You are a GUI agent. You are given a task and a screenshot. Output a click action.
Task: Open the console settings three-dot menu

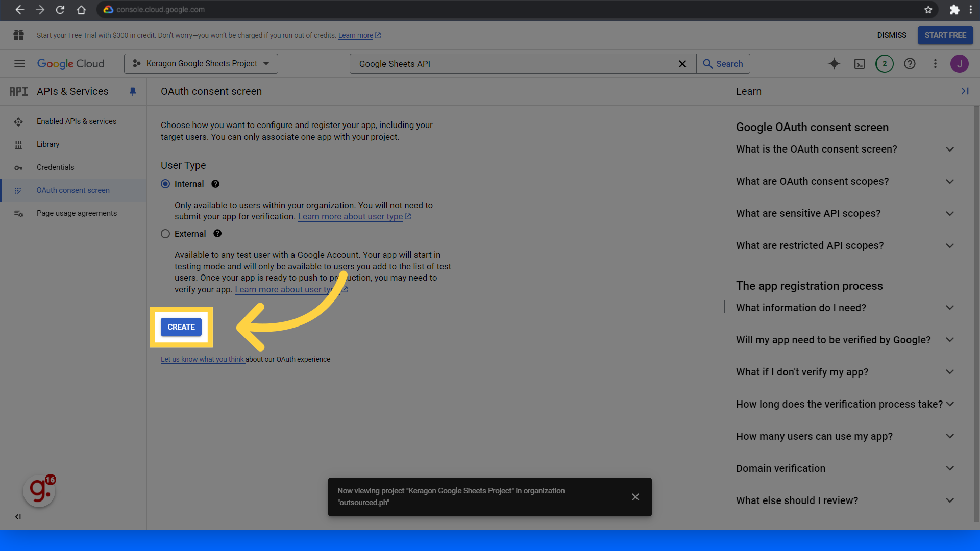[935, 64]
